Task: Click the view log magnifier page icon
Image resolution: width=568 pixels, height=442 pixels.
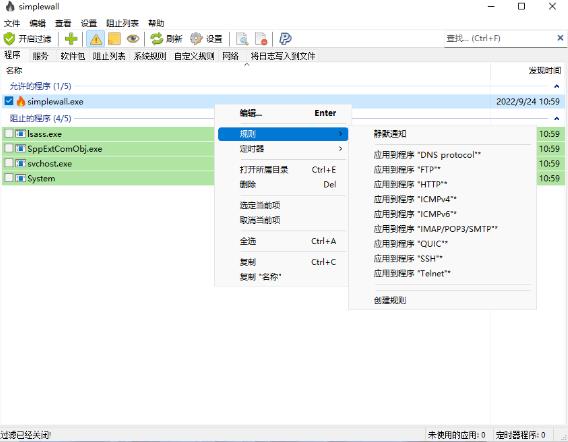Action: pos(242,39)
